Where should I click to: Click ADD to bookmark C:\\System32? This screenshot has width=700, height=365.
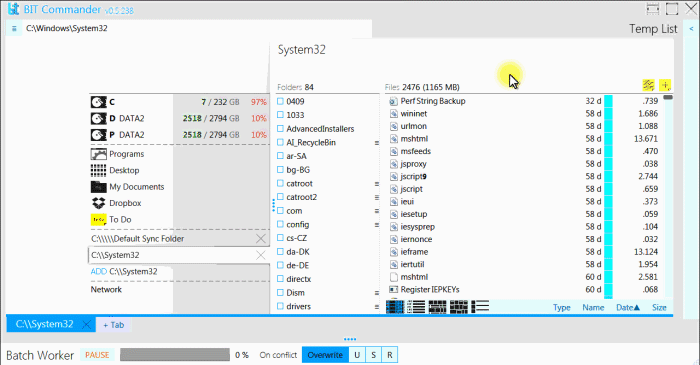99,271
